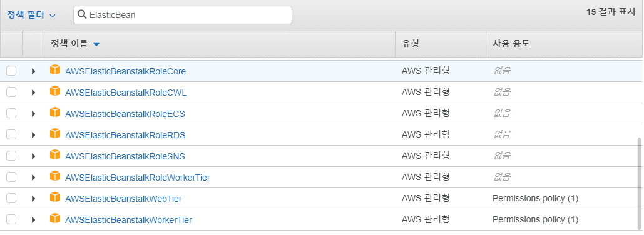
Task: Open the AWSElasticBeanstalkRoleRDS policy link
Action: [125, 135]
